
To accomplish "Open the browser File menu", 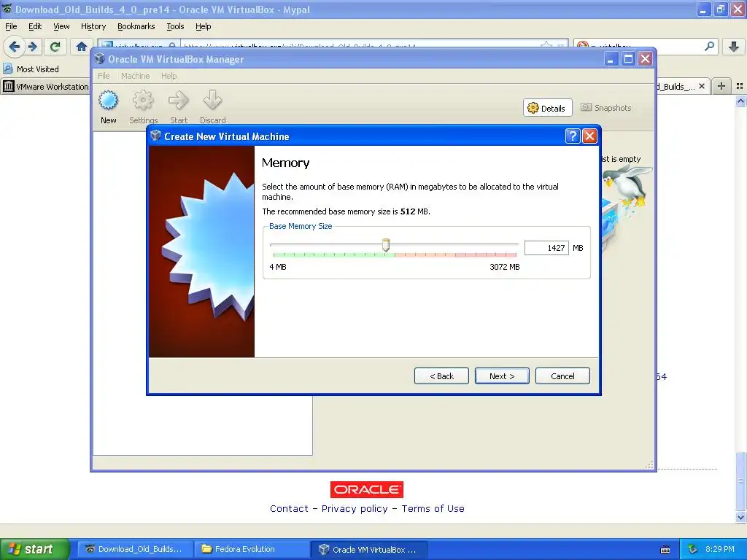I will pos(11,26).
